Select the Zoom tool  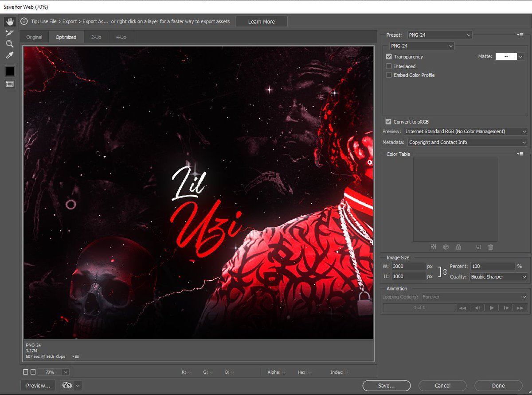coord(10,44)
